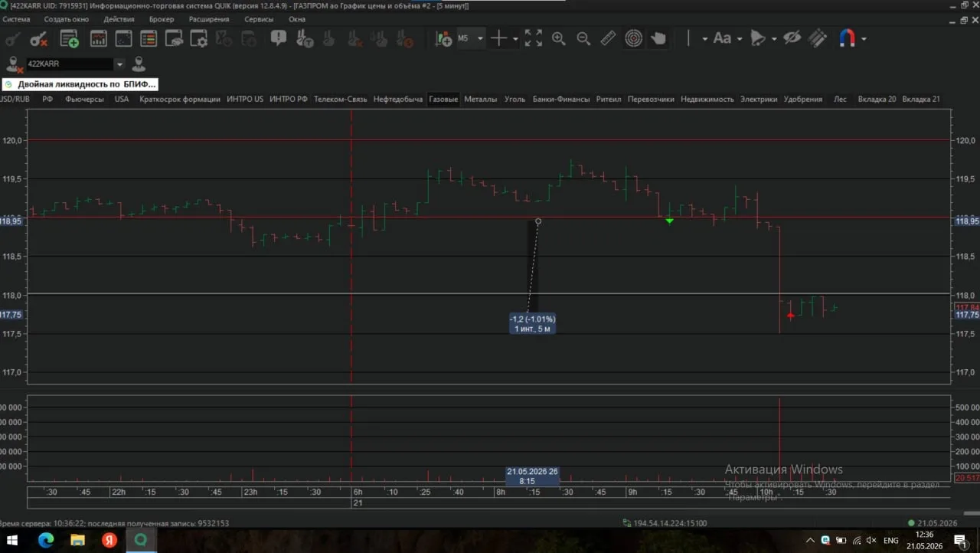
Task: Click the red sell arrow marker on chart
Action: pyautogui.click(x=791, y=316)
